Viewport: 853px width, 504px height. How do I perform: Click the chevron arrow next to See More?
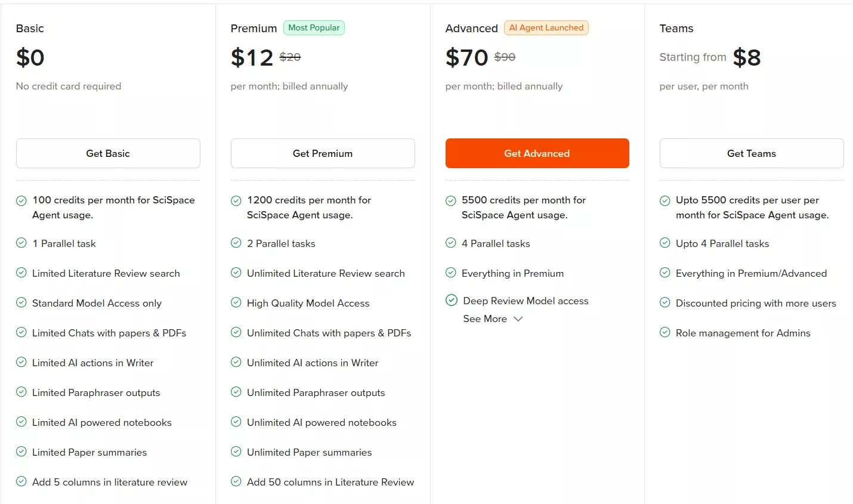pyautogui.click(x=518, y=319)
